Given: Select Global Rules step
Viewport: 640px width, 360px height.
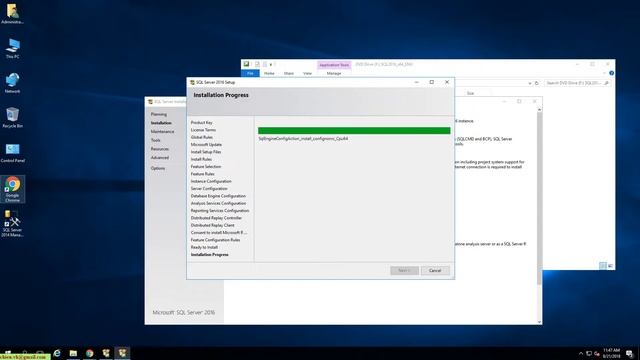Looking at the screenshot, I should point(202,137).
